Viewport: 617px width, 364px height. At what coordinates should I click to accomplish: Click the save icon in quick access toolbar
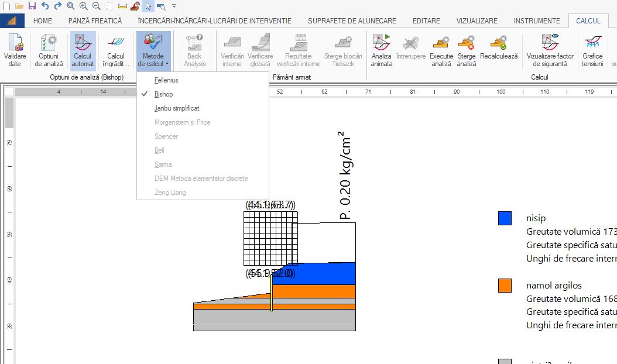point(32,6)
